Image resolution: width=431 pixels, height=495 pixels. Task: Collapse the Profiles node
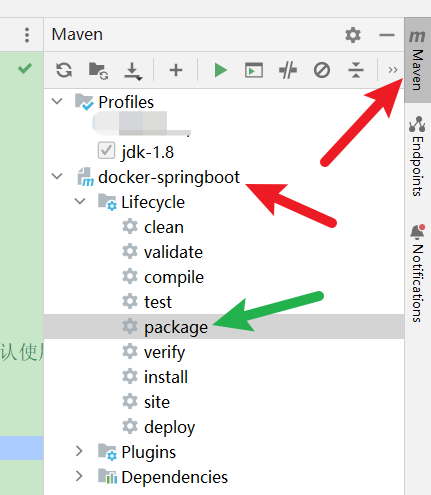pos(57,101)
